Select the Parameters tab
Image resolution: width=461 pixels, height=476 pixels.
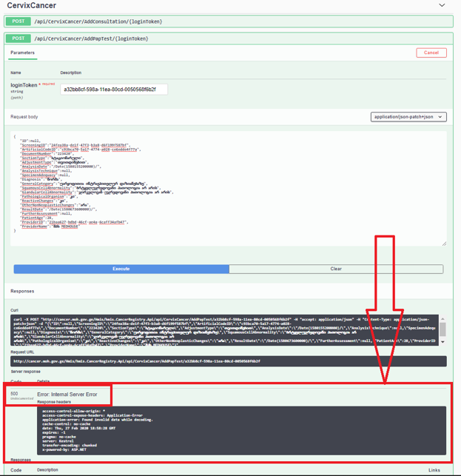[22, 53]
